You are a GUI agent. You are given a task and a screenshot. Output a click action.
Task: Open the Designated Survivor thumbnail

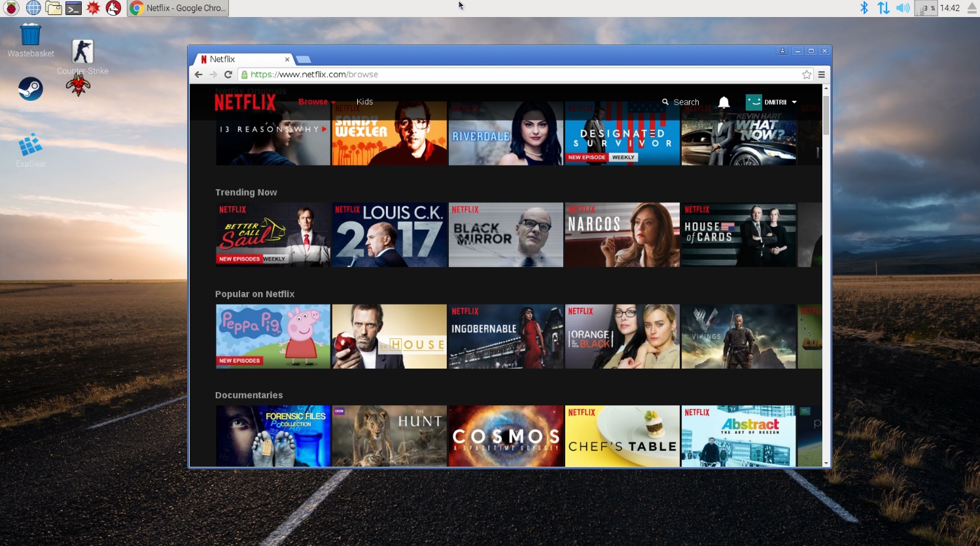coord(622,133)
